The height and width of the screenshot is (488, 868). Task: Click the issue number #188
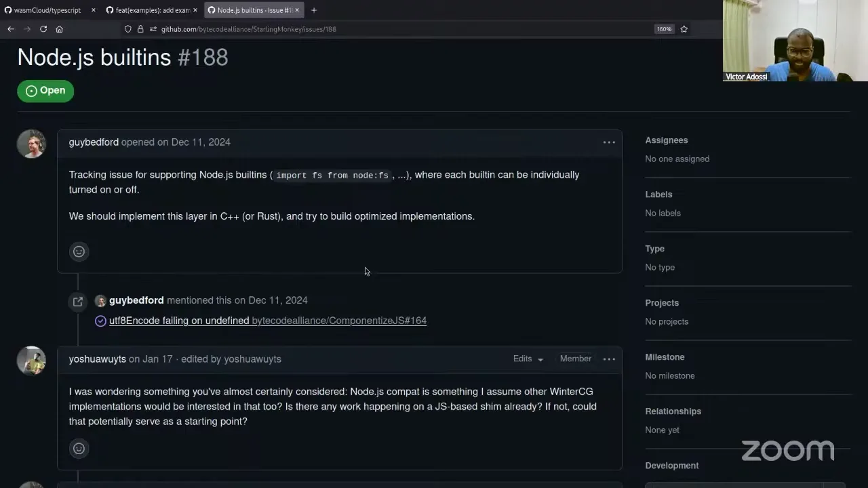(x=203, y=58)
